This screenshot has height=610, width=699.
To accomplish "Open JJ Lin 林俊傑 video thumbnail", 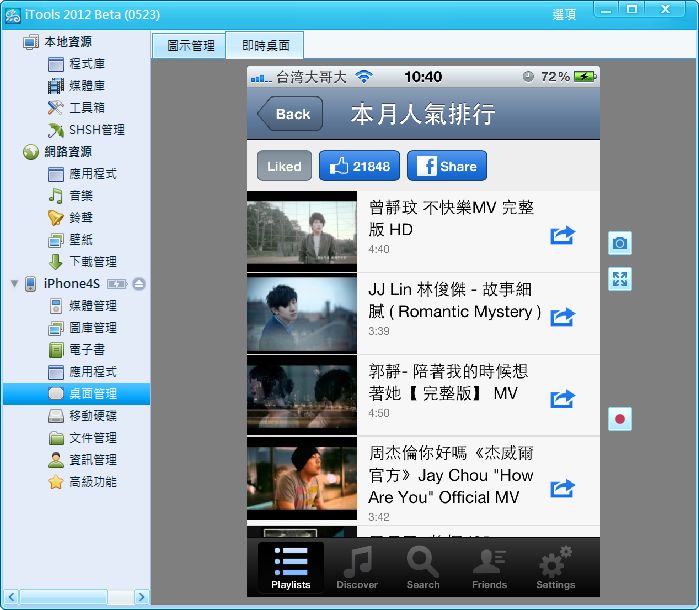I will click(302, 313).
